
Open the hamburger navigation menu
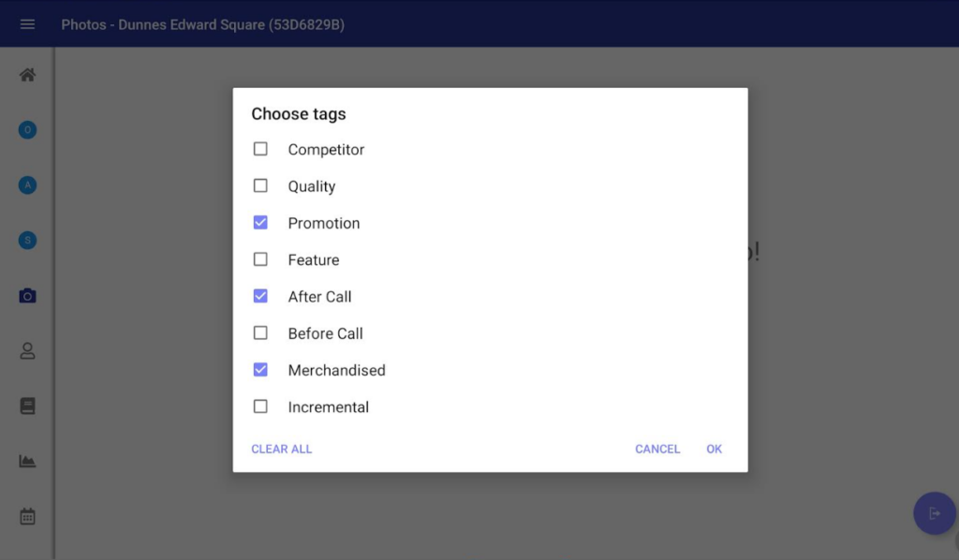coord(27,24)
